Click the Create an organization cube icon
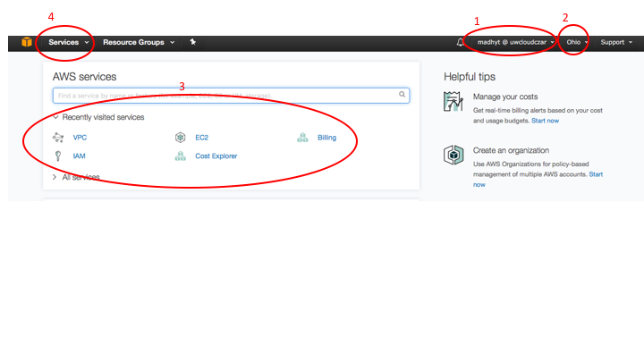 [x=453, y=156]
